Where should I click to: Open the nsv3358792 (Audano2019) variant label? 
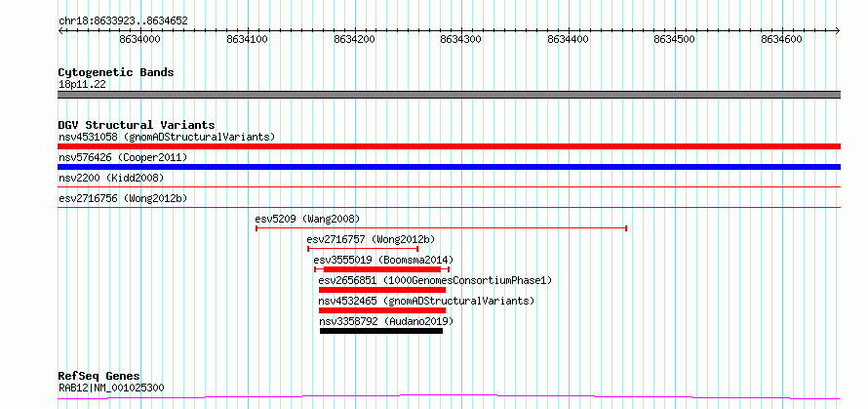click(x=386, y=321)
